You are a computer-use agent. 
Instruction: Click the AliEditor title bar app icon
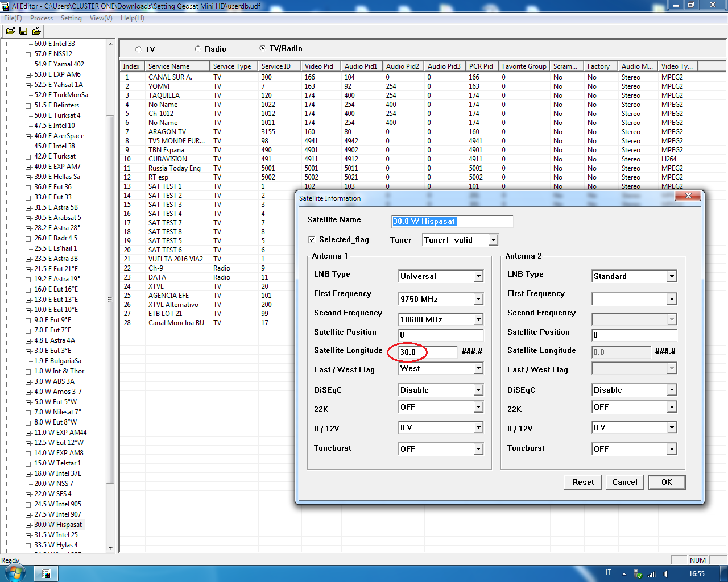[x=6, y=6]
